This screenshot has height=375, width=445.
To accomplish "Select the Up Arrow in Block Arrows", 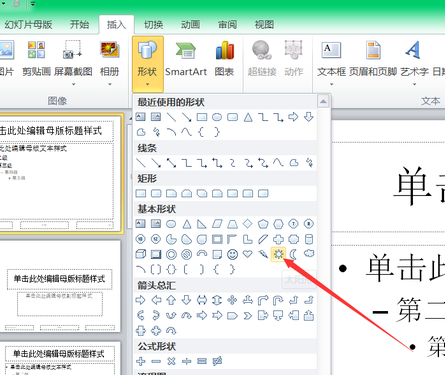I will click(171, 300).
